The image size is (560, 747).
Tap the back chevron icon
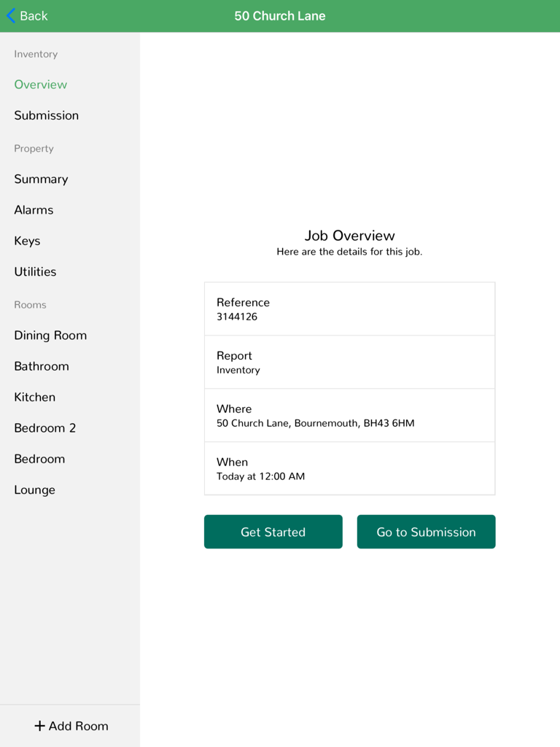coord(9,15)
